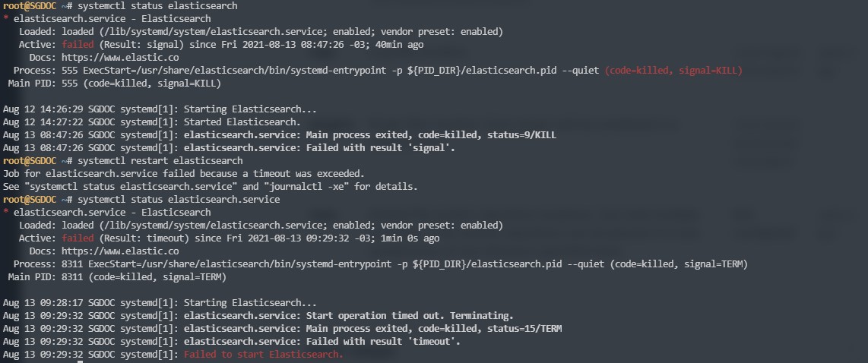The image size is (868, 363).
Task: Click the red "failed" before "(Result: signal)"
Action: coord(77,45)
